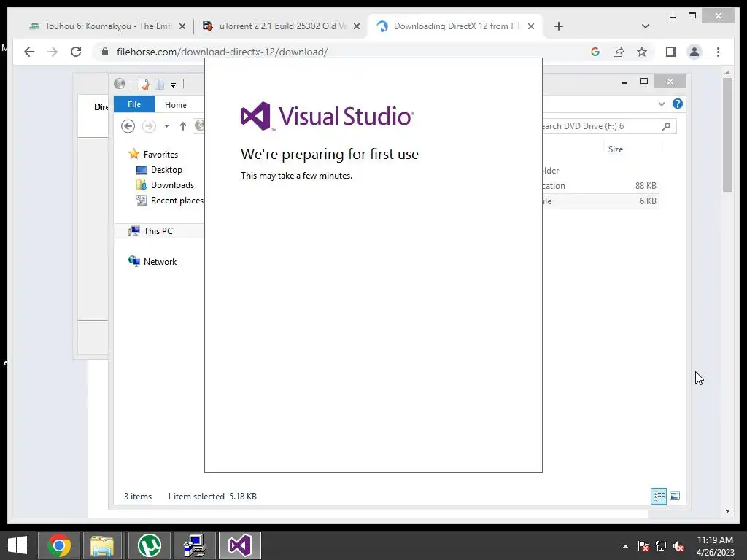Toggle the Chrome side panel
This screenshot has width=747, height=560.
click(671, 52)
